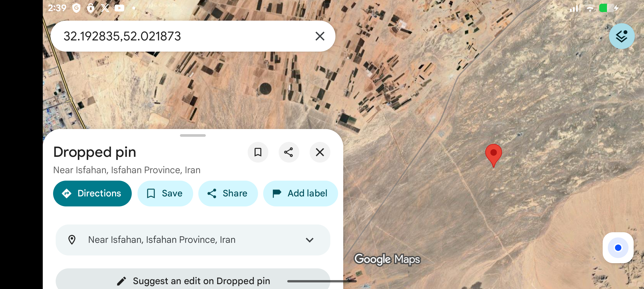Open the map layers selector
The width and height of the screenshot is (644, 289).
(x=622, y=36)
